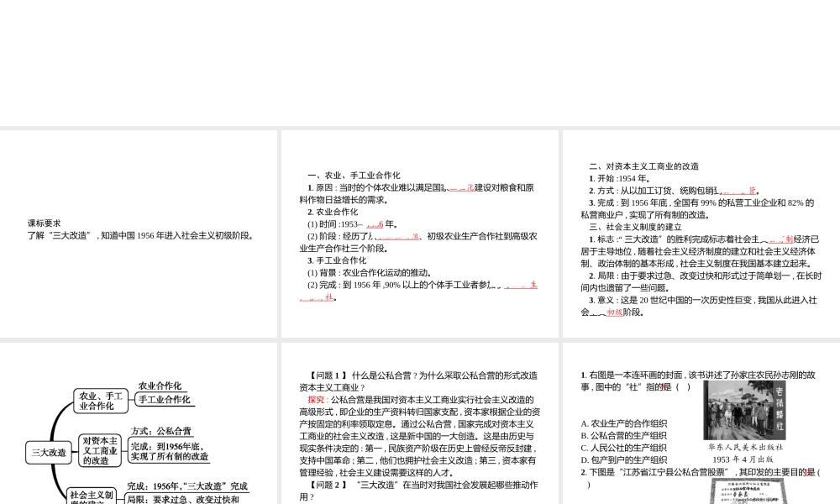Viewport: 840px width, 504px height.
Task: Click the caption "1953年4月出版"
Action: click(743, 459)
